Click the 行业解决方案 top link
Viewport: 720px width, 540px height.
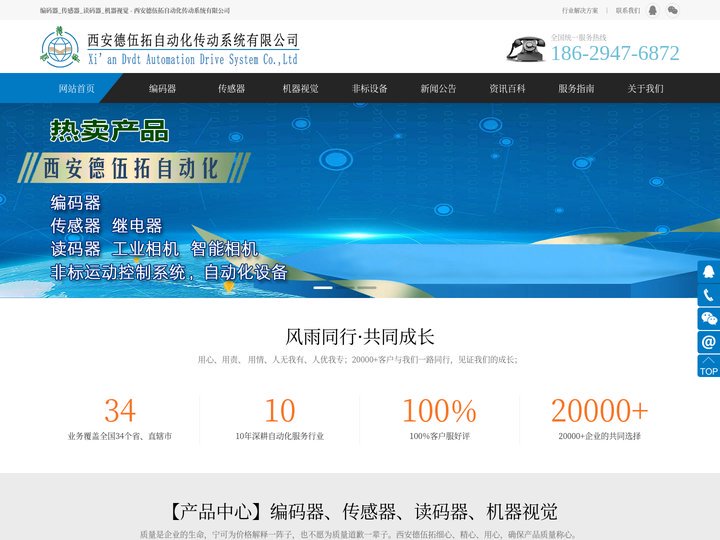[x=580, y=11]
